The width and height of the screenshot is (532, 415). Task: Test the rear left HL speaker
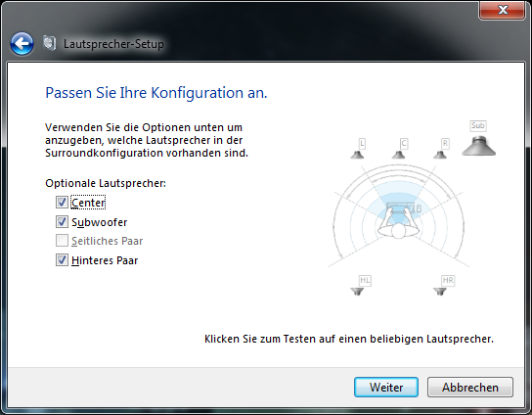coord(357,292)
